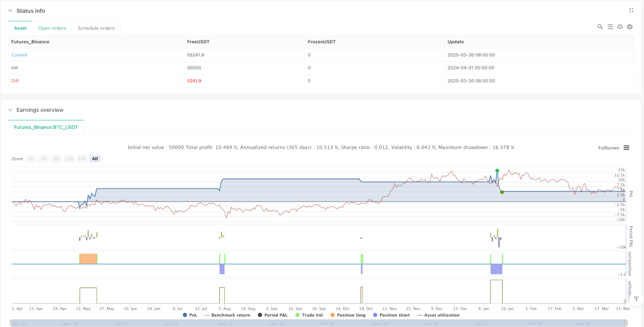Select the Futures_Binance.BTC_USDT tab

pyautogui.click(x=46, y=127)
